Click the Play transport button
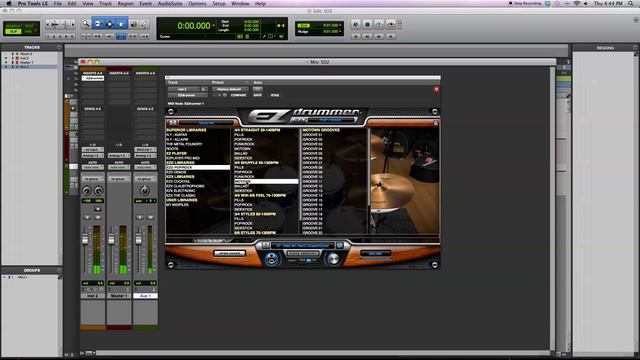Screen dimensions: 640x360 click(379, 25)
